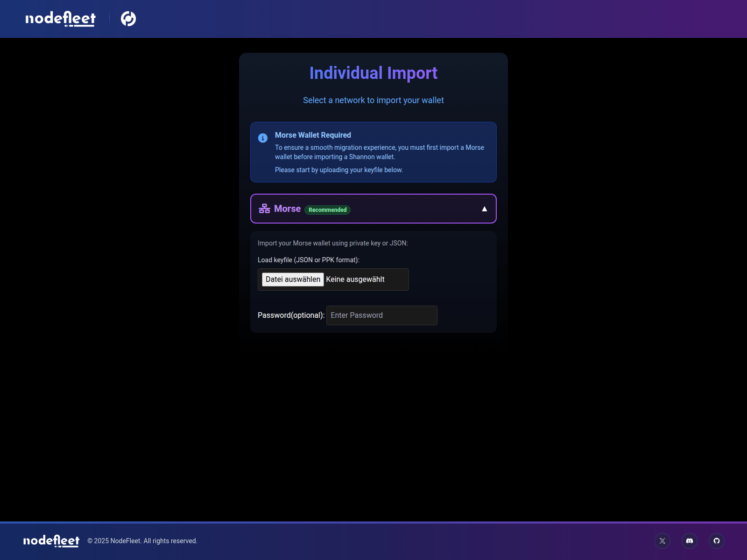Click the nodefleet logo in the top navbar
The image size is (747, 560).
coord(60,19)
